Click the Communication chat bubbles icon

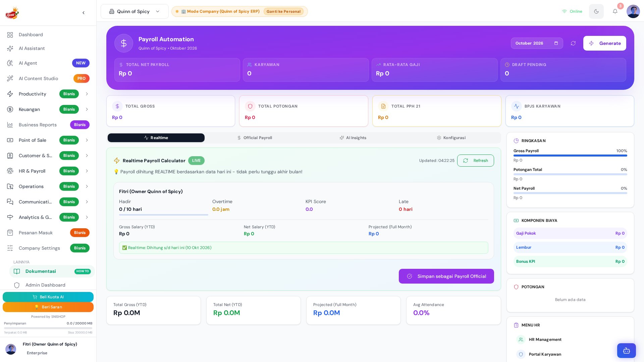(x=10, y=202)
